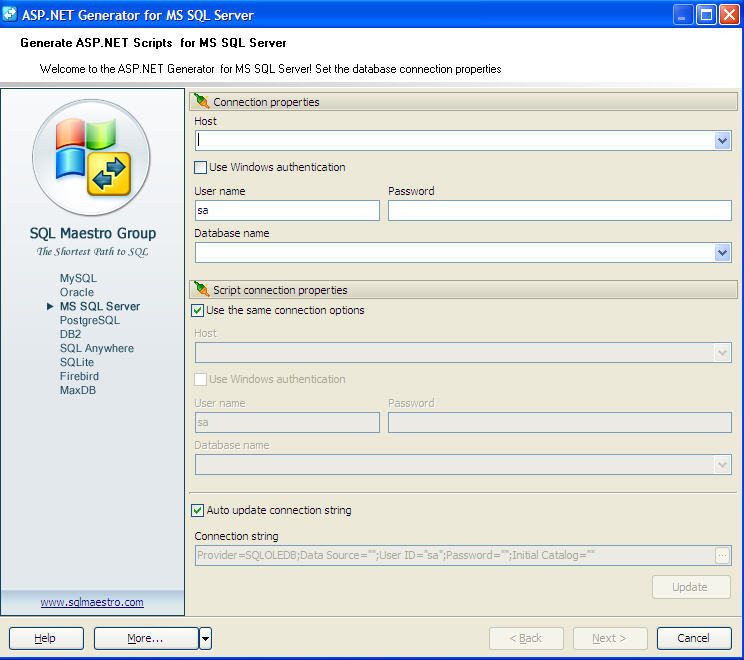This screenshot has width=744, height=660.
Task: Click the 'The Shortest Path to SQL' slogan
Action: pos(93,252)
